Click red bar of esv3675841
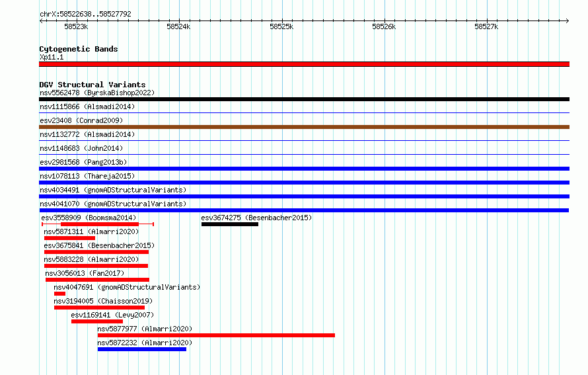 point(96,252)
